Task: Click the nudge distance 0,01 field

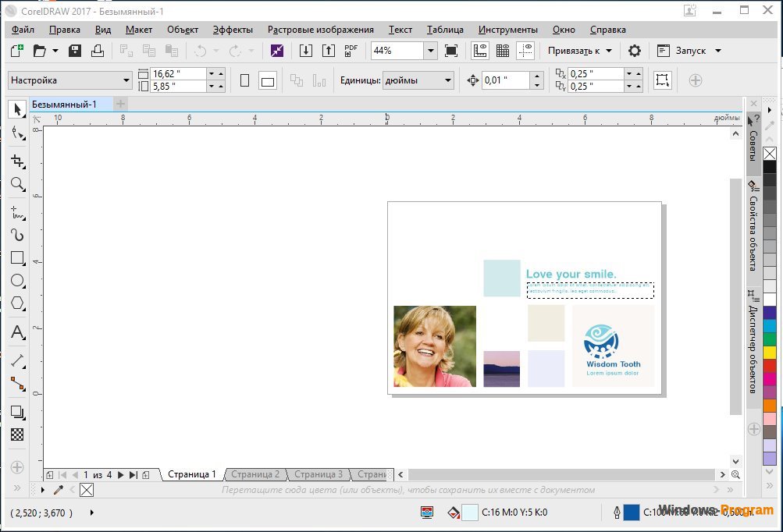Action: [506, 80]
